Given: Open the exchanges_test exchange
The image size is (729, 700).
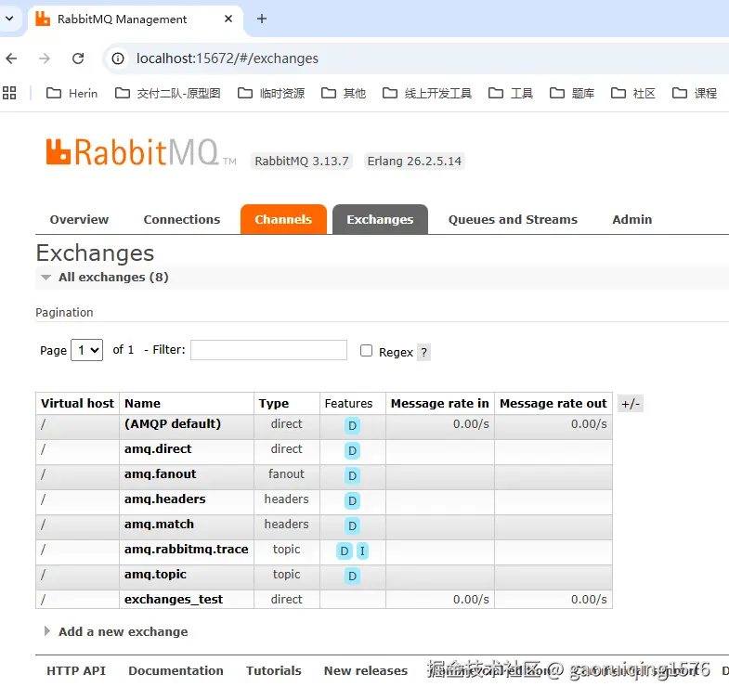Looking at the screenshot, I should click(x=174, y=600).
